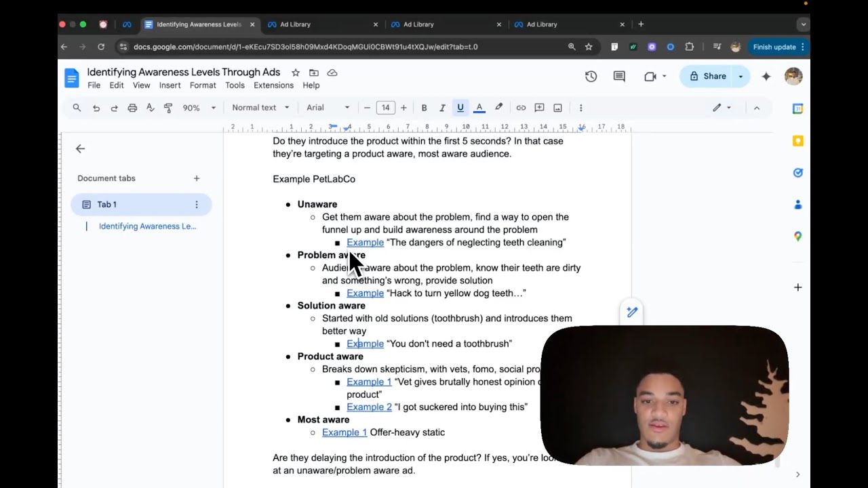
Task: Open the Problem aware Example link
Action: pyautogui.click(x=365, y=293)
